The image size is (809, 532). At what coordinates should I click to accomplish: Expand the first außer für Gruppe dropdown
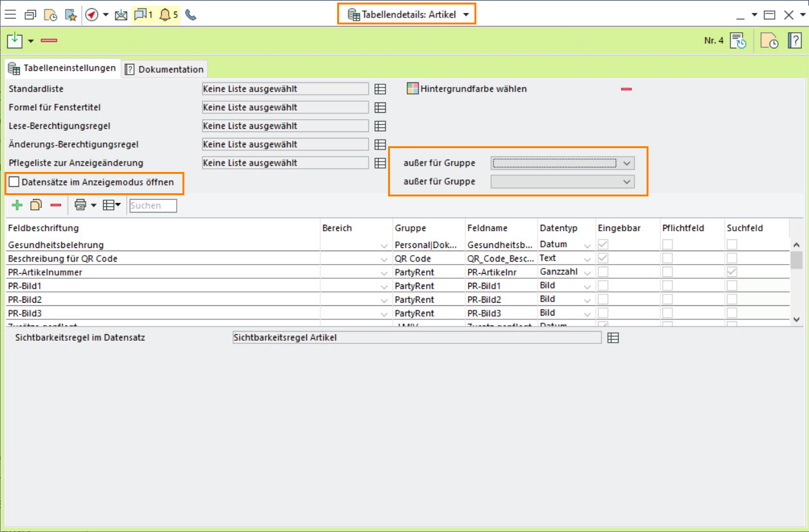pyautogui.click(x=627, y=163)
